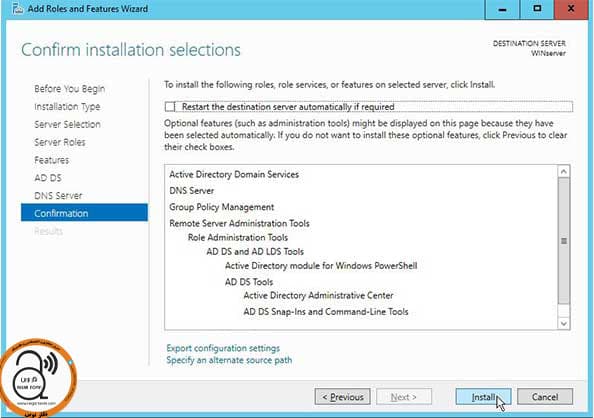Open the Server Roles page
The height and width of the screenshot is (418, 594).
pos(60,142)
